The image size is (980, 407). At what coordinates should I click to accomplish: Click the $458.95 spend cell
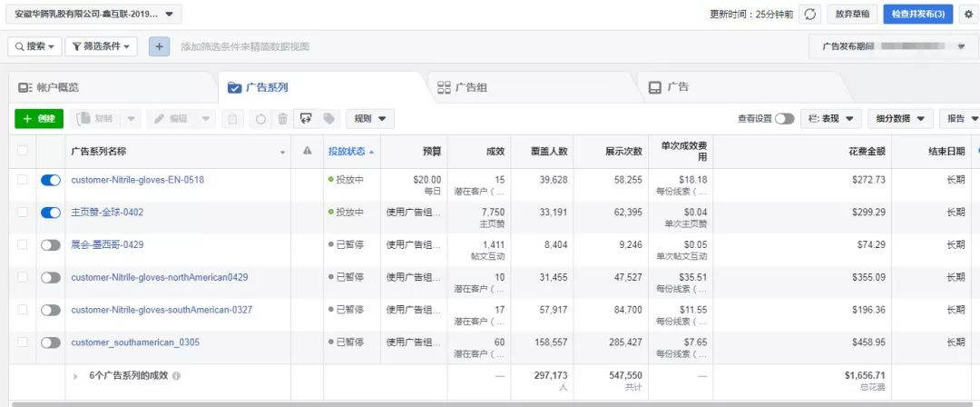(802, 348)
